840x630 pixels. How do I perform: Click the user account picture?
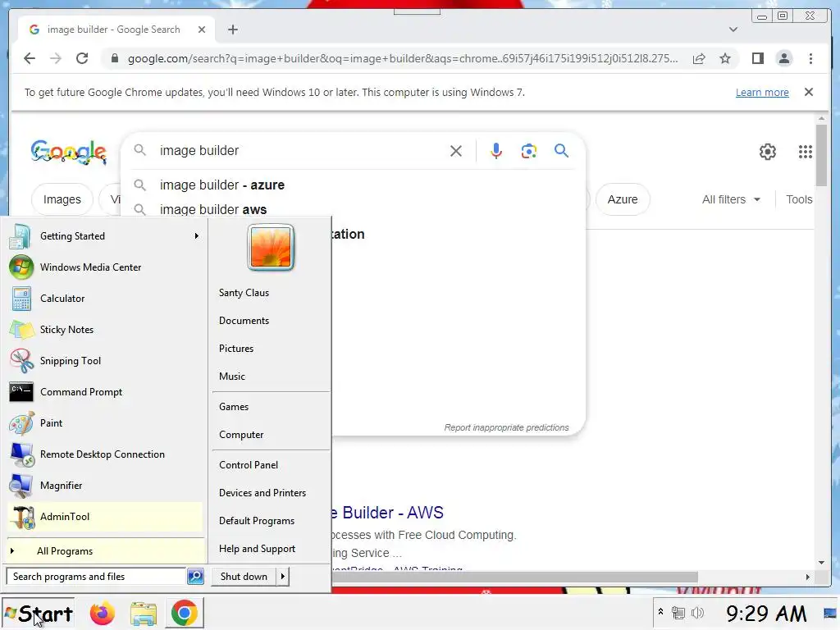coord(271,248)
